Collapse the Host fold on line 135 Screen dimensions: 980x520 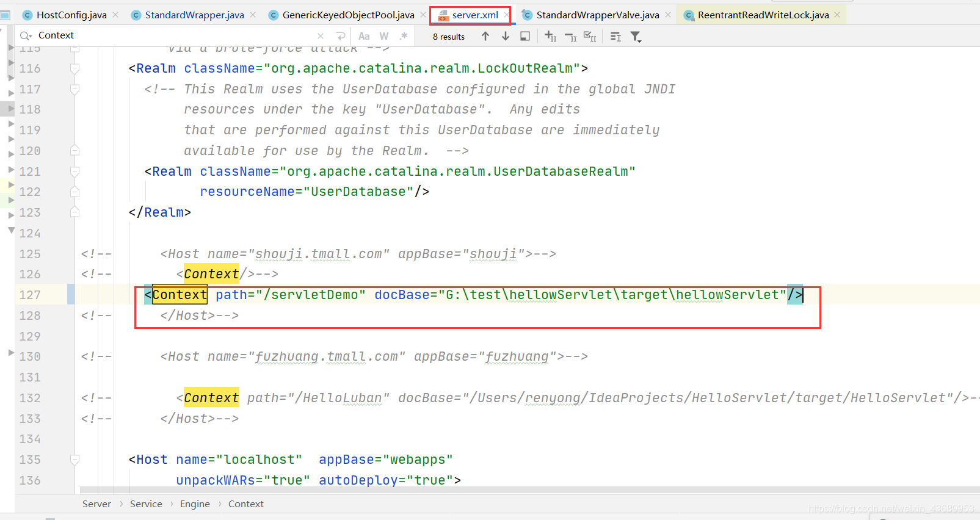74,460
